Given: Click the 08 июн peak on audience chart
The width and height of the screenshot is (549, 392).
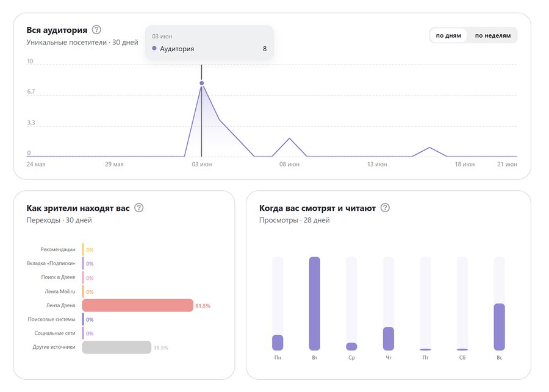Looking at the screenshot, I should (x=289, y=139).
